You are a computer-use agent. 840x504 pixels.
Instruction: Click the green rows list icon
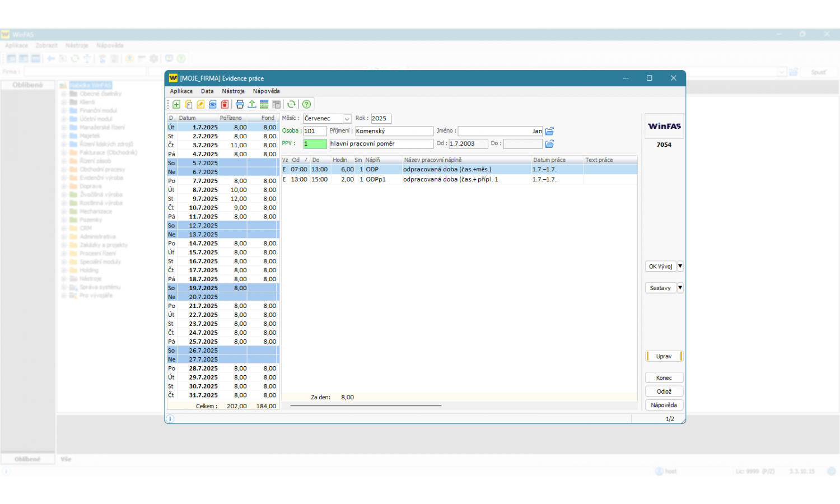264,104
